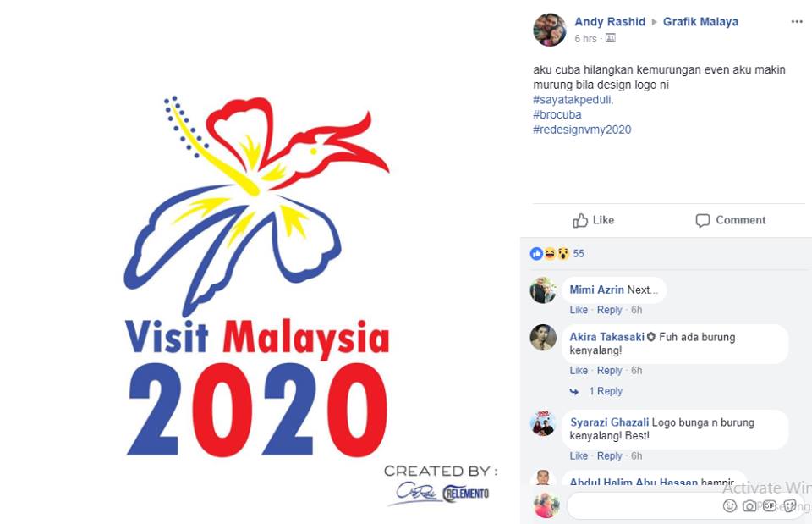The height and width of the screenshot is (524, 812).
Task: Click Andy Rashid's profile picture thumbnail
Action: coord(550,30)
